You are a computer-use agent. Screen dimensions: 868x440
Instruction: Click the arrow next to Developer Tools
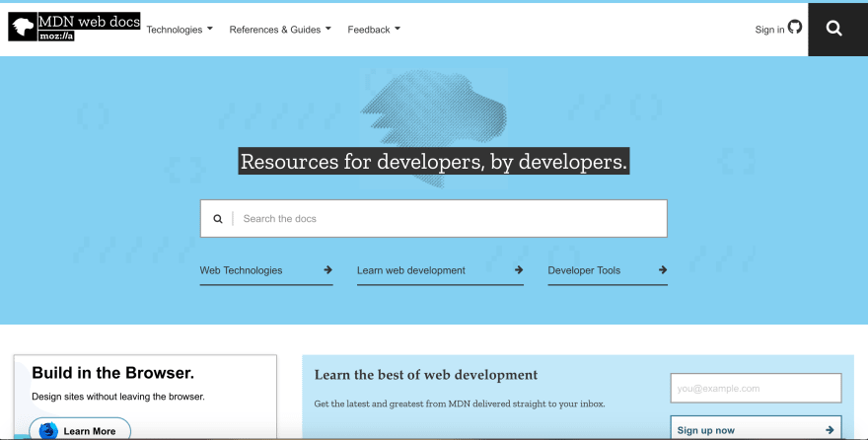pos(663,270)
